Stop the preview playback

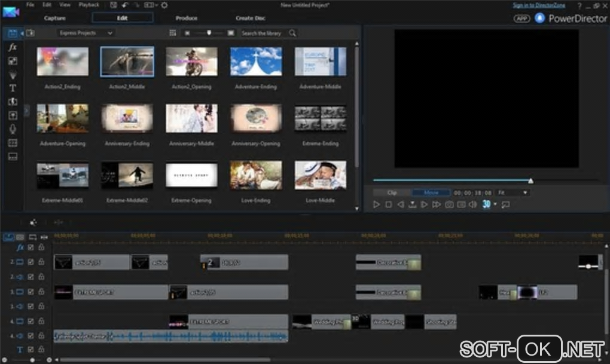[388, 204]
